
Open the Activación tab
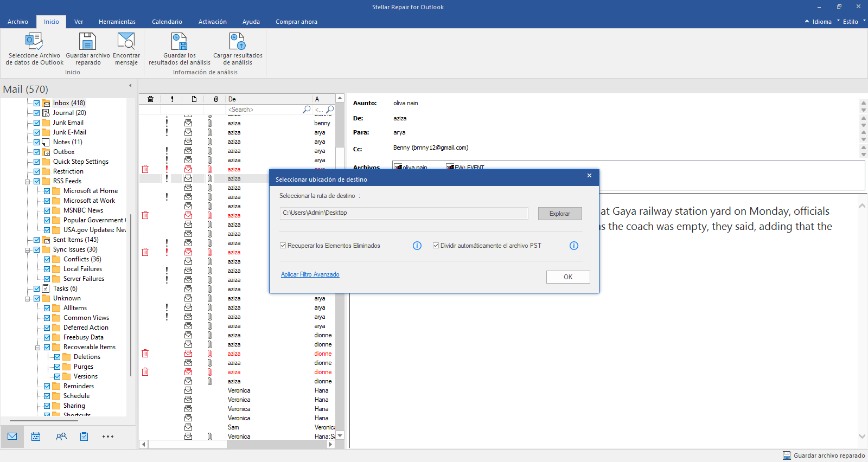(213, 22)
